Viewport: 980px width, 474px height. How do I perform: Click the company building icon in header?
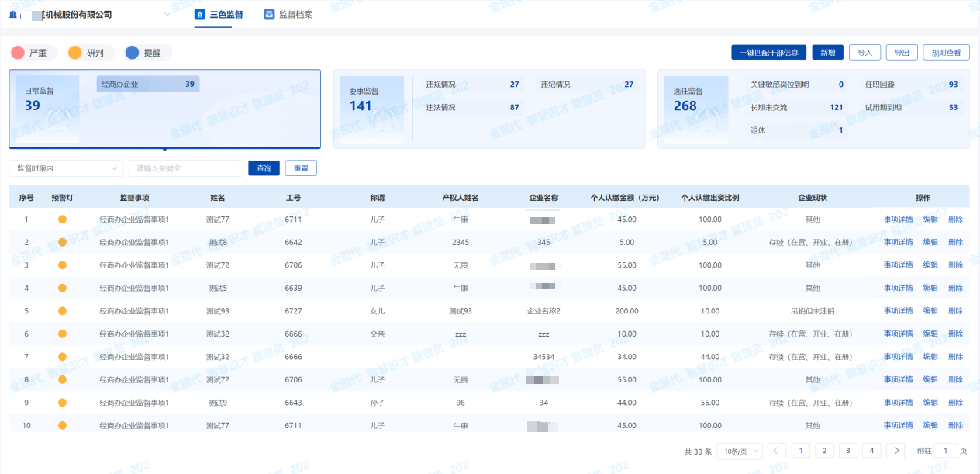coord(13,14)
